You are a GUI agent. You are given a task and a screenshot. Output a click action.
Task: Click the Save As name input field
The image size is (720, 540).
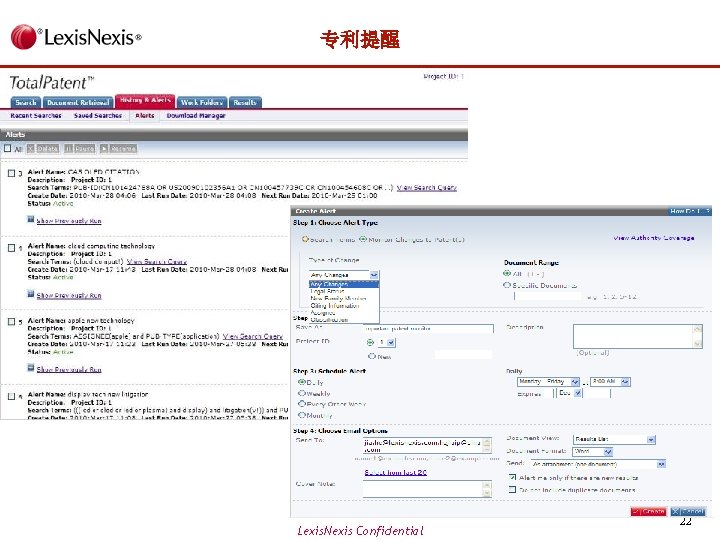pos(428,328)
